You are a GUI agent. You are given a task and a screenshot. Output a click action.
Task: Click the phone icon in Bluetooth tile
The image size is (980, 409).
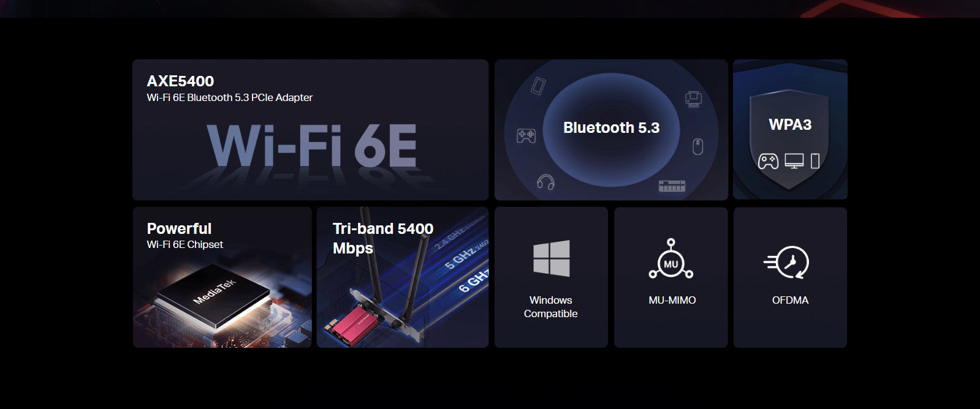point(538,86)
